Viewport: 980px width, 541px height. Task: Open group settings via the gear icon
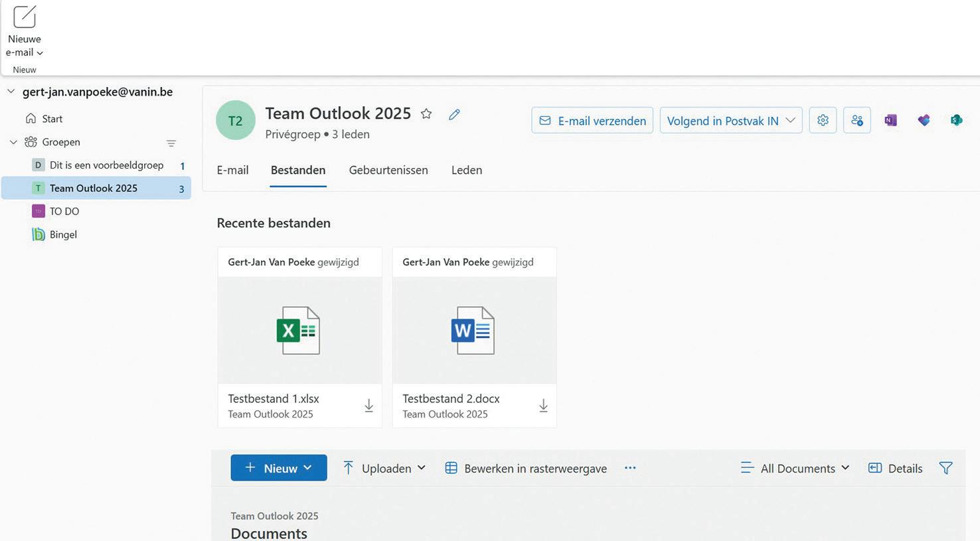tap(823, 120)
